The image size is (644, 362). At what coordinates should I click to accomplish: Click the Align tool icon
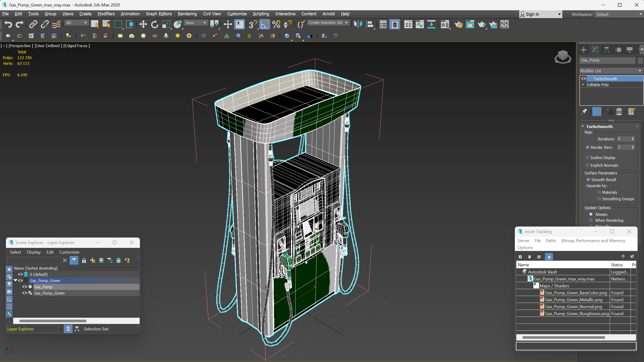(x=370, y=24)
